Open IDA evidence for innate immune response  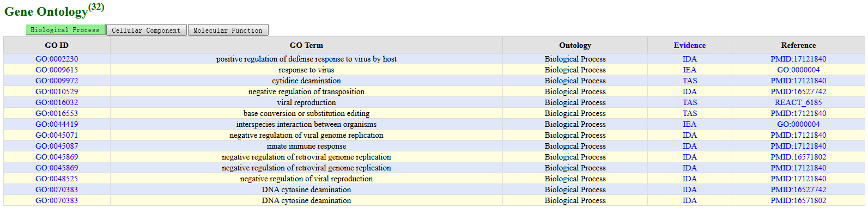coord(689,146)
